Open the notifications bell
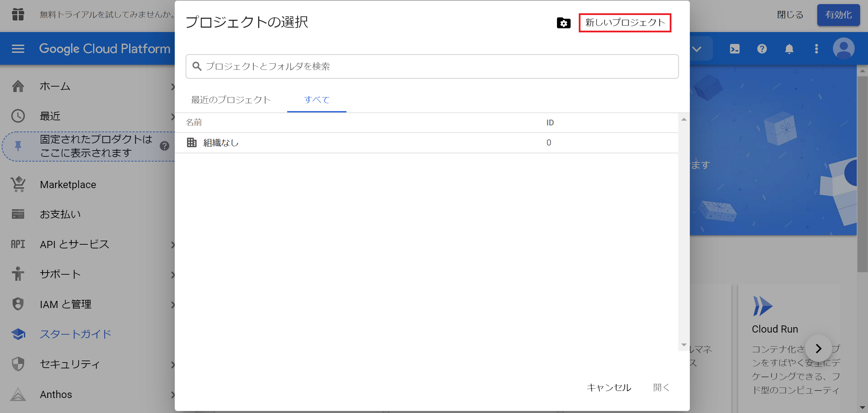Viewport: 868px width, 413px height. [790, 49]
